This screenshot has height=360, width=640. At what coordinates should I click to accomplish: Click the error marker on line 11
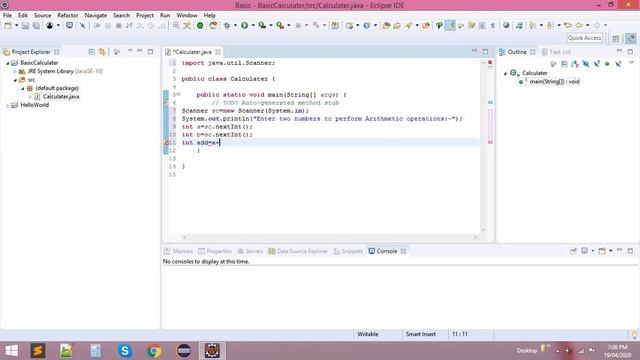coord(166,142)
